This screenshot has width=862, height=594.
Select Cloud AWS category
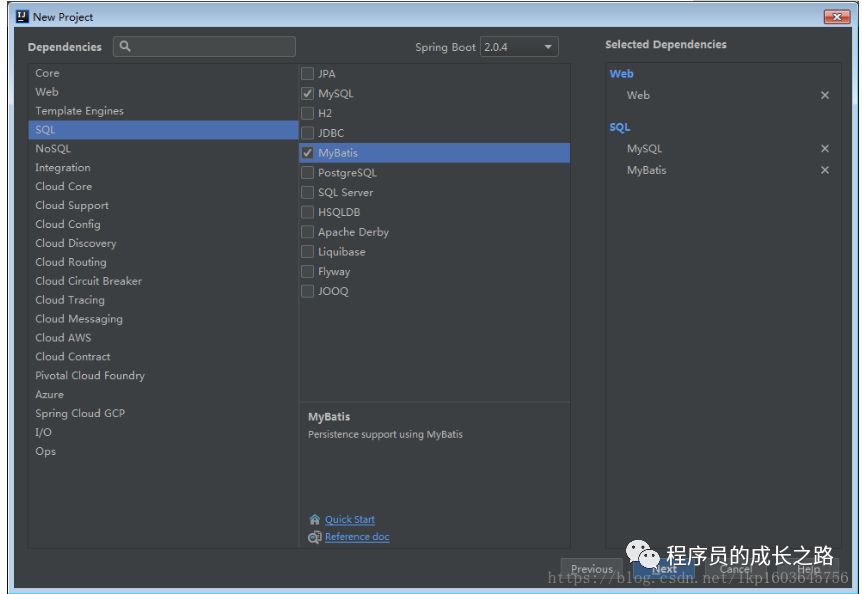click(x=163, y=337)
